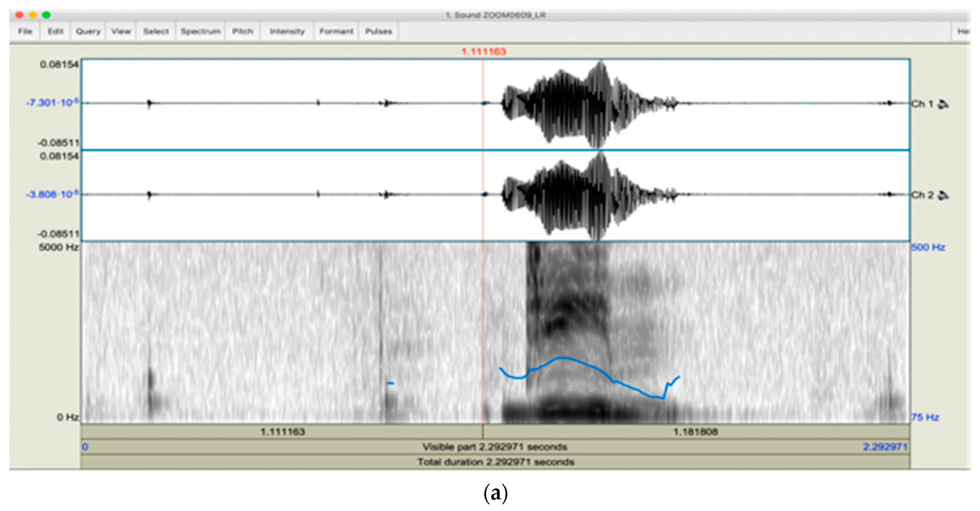980x511 pixels.
Task: Open the Formant menu
Action: coord(336,31)
